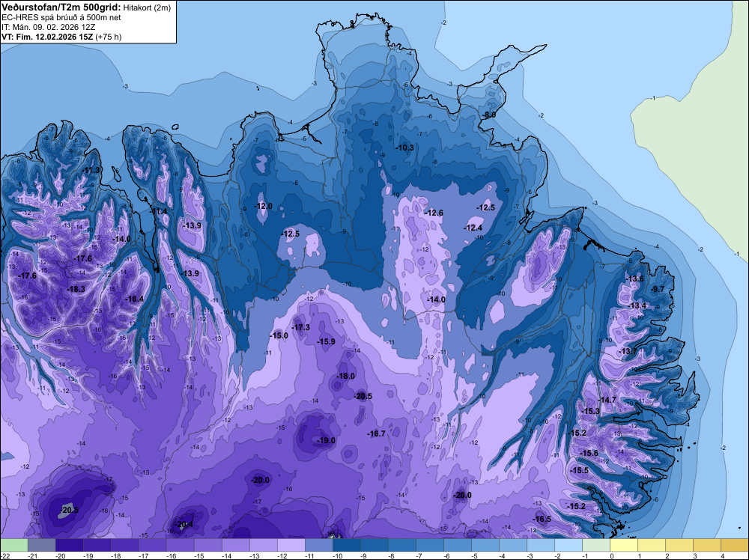
Task: Click the -11.3 temperature label
Action: [x=91, y=171]
